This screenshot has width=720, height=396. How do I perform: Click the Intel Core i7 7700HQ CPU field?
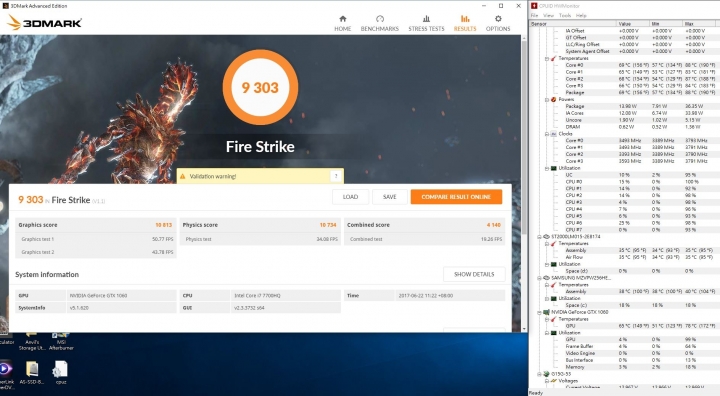[x=285, y=295]
